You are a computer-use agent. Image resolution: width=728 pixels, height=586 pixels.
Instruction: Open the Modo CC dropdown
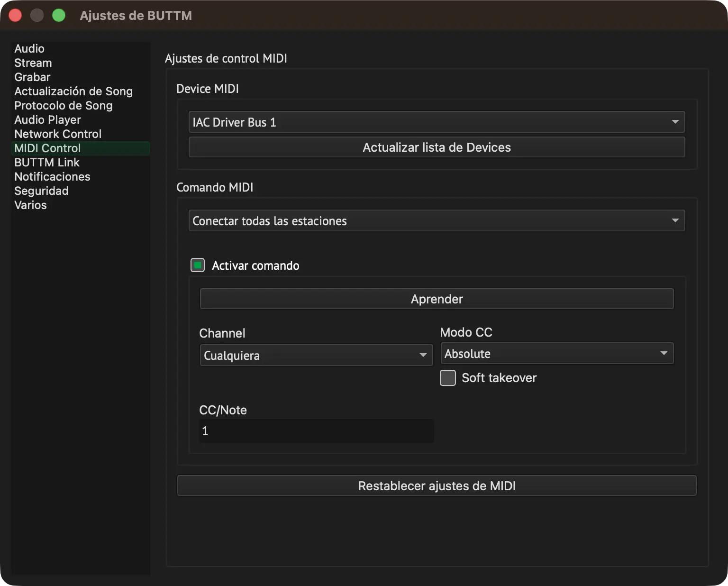pyautogui.click(x=557, y=353)
